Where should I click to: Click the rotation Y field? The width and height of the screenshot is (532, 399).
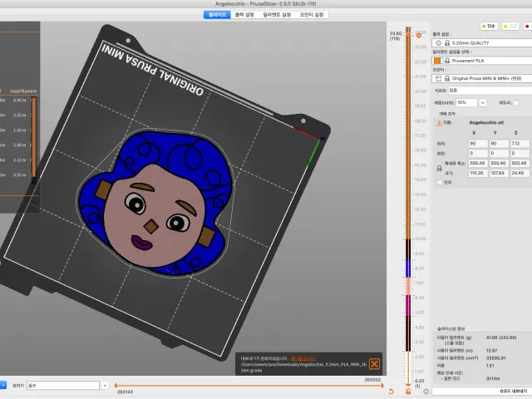point(499,153)
